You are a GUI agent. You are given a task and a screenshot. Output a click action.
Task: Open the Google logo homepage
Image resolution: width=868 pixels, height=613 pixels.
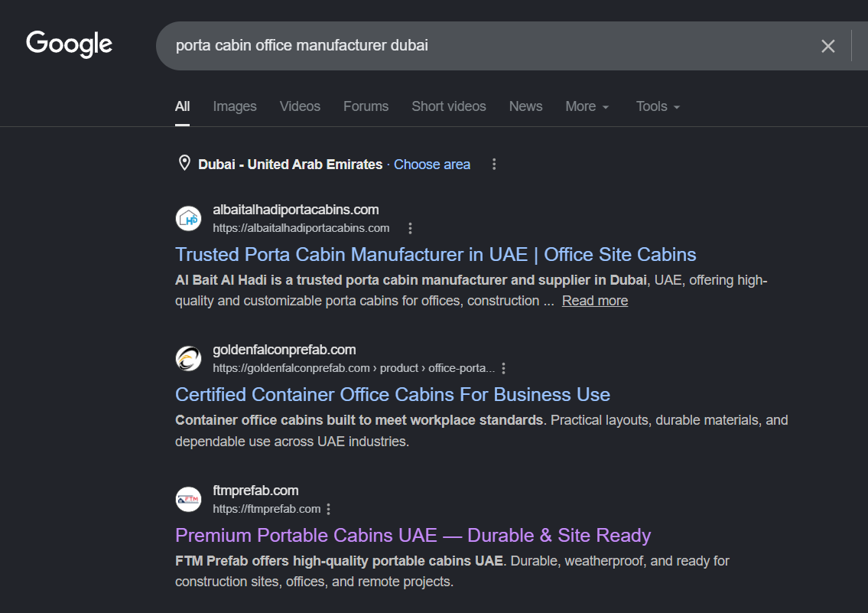coord(69,44)
